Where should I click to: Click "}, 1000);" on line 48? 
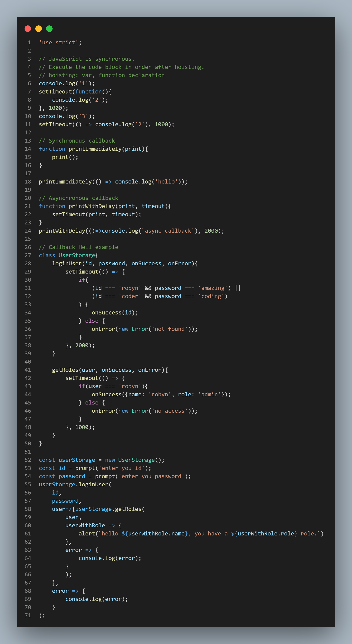pos(80,427)
